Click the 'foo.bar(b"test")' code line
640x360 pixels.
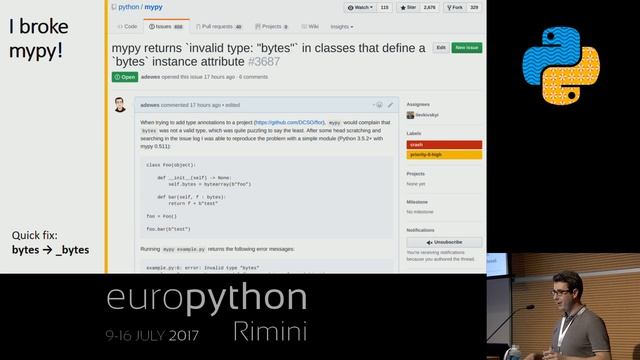pos(168,229)
